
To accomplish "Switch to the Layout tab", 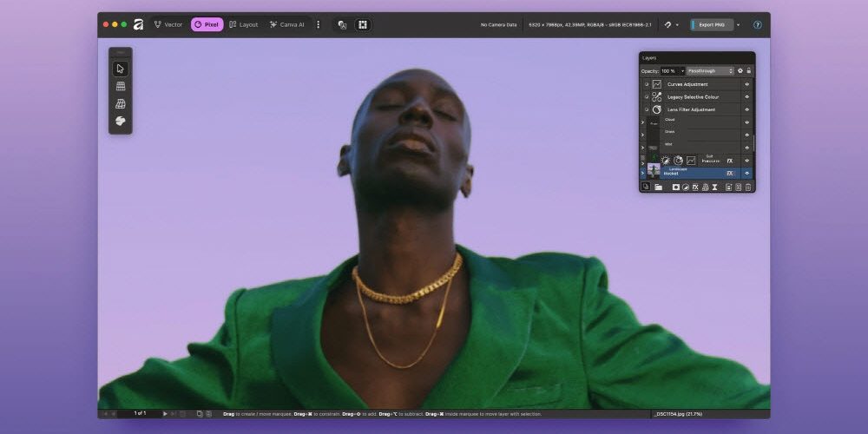I will [x=243, y=24].
